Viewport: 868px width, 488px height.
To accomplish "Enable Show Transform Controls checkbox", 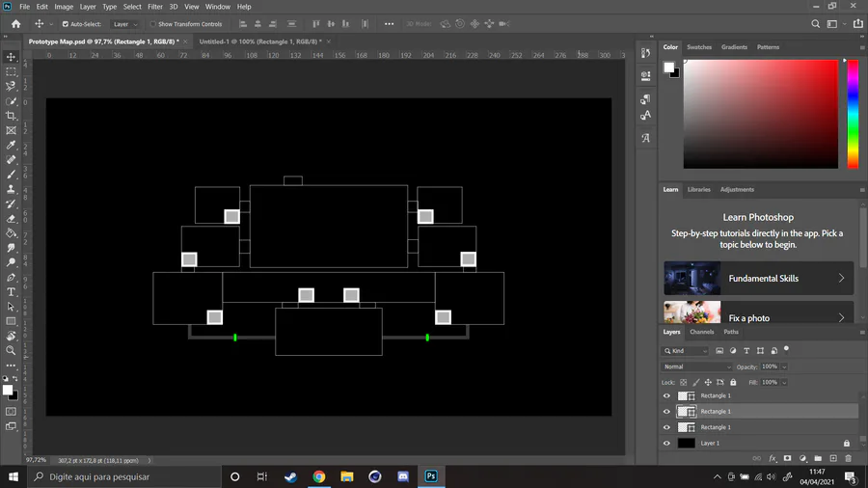I will coord(152,24).
